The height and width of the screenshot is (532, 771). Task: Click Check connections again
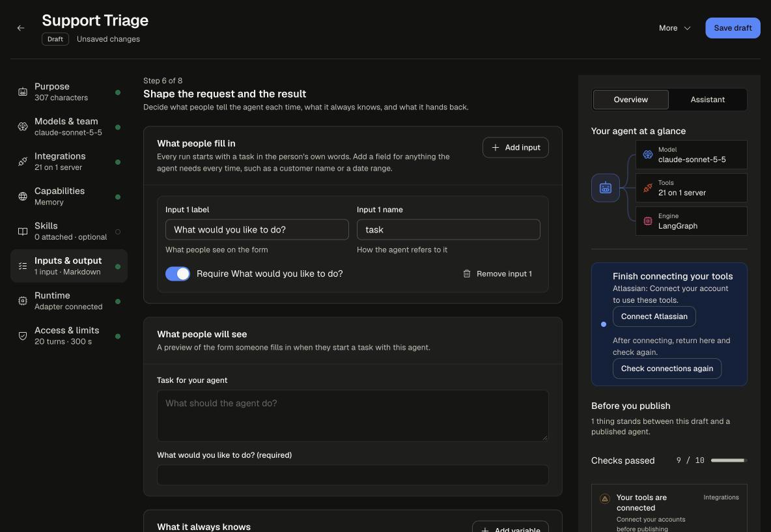click(667, 369)
